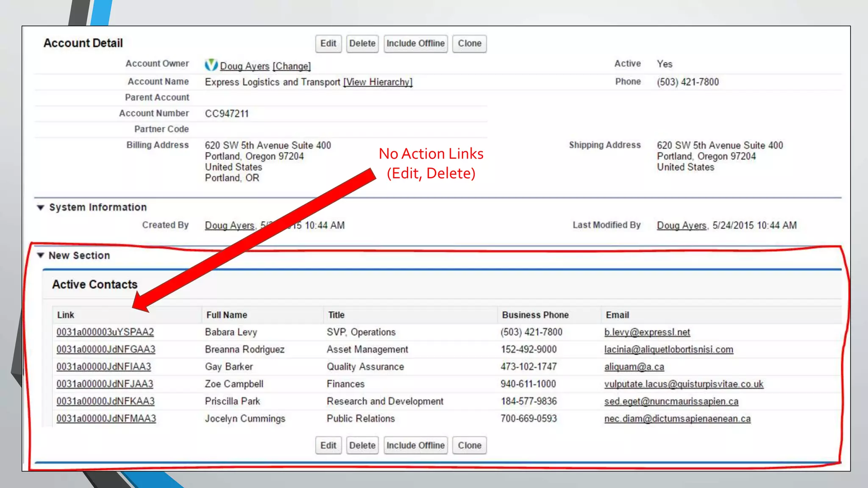
Task: Click the name Breanna Rodriguez
Action: (x=245, y=349)
